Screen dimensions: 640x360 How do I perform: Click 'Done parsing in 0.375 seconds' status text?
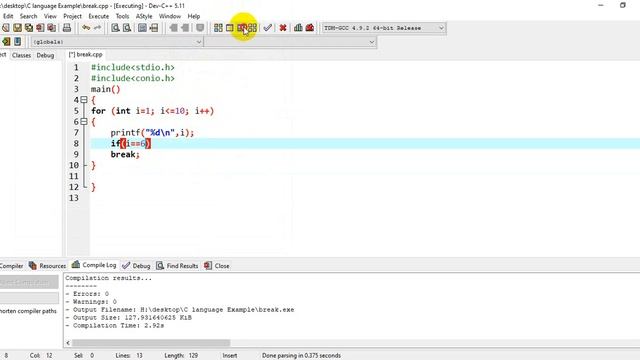pos(301,356)
